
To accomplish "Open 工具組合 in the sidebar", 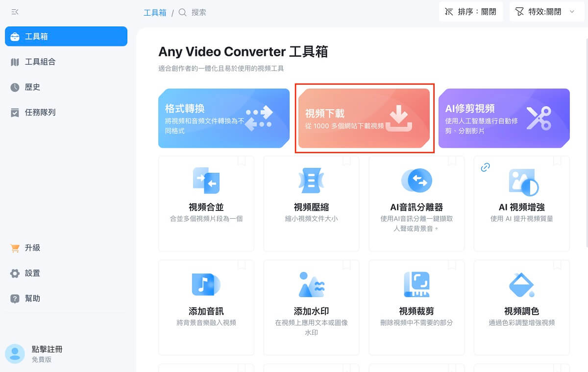I will click(66, 62).
